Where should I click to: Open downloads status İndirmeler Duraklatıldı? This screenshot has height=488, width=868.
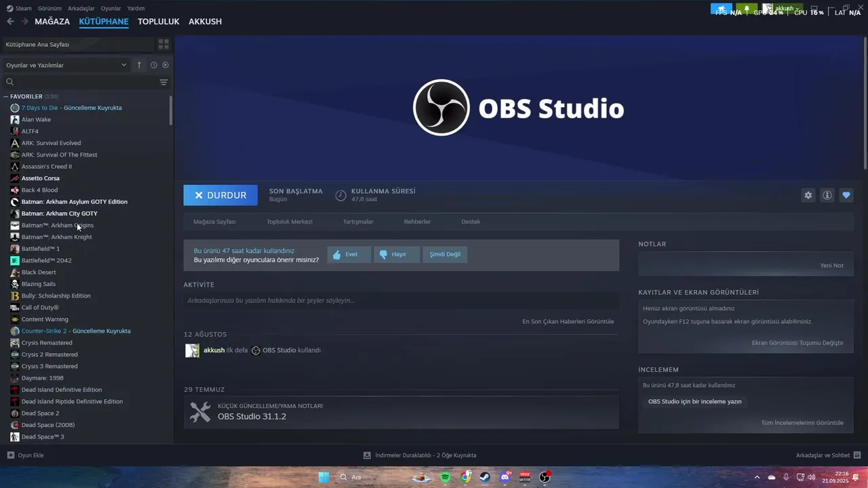pos(420,455)
